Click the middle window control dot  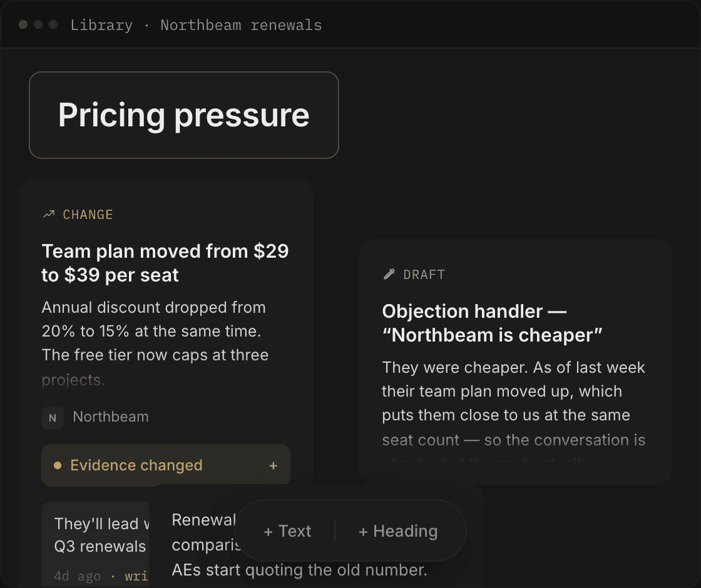38,24
